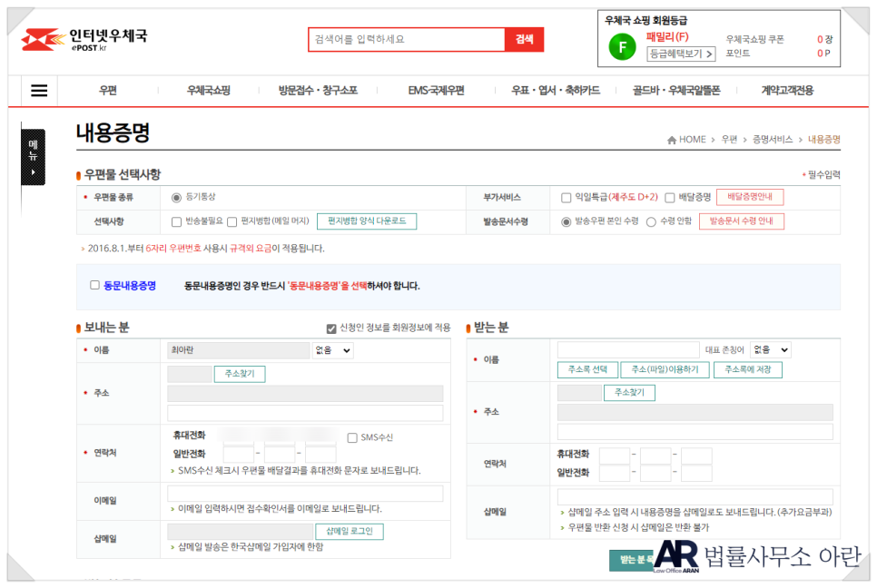Click the red 검색 search button

tap(524, 39)
